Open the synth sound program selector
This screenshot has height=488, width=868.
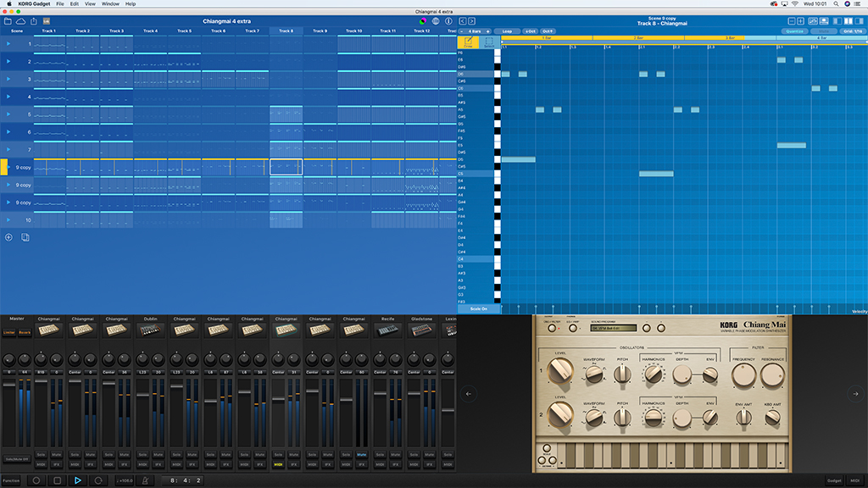614,328
